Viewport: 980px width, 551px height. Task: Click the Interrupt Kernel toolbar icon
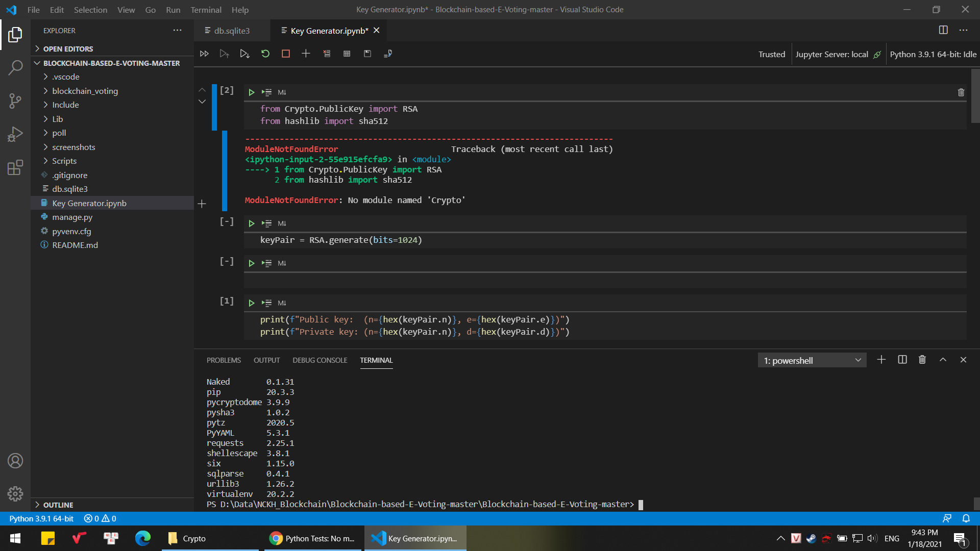pyautogui.click(x=285, y=53)
